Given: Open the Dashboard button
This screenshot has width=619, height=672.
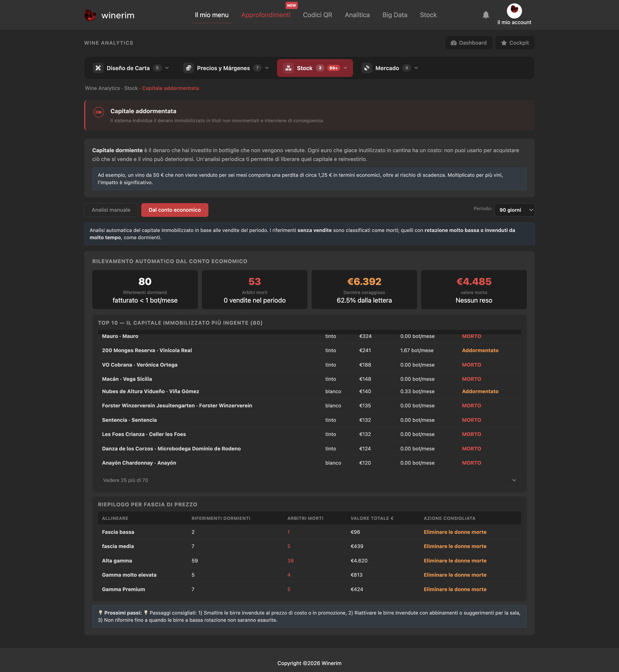Looking at the screenshot, I should coord(468,43).
